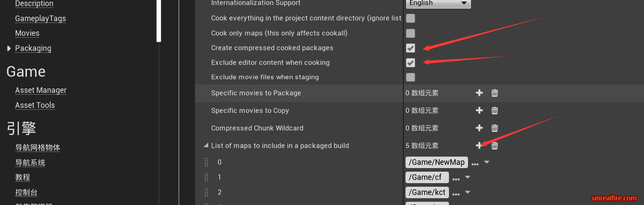The height and width of the screenshot is (205, 644).
Task: Toggle Create compressed cooked packages checkbox
Action: click(411, 48)
